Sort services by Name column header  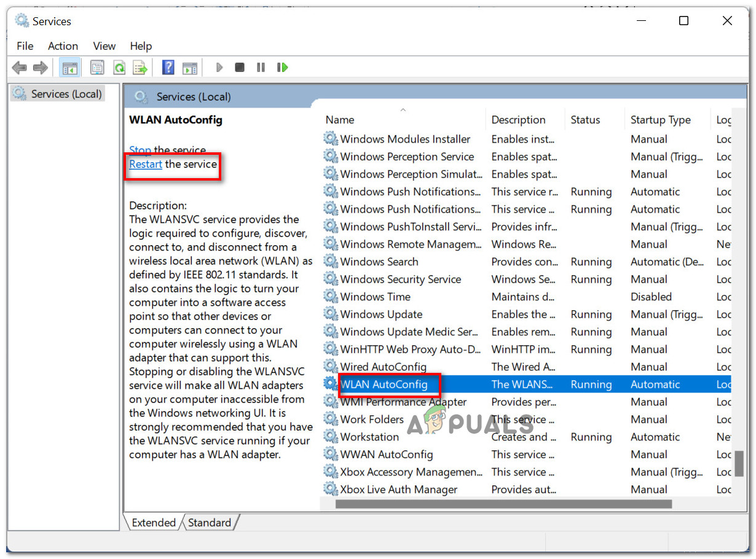pyautogui.click(x=340, y=120)
